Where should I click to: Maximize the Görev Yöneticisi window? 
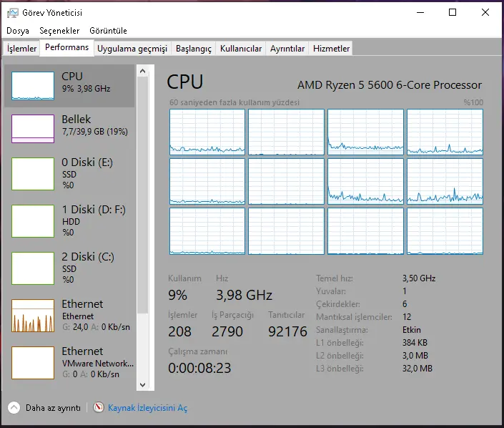pyautogui.click(x=453, y=13)
